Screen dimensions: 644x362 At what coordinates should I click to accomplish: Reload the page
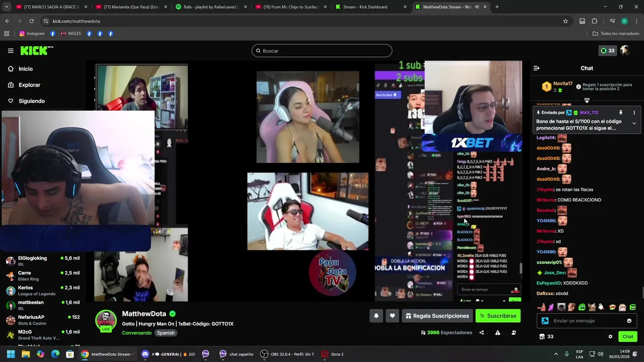[31, 21]
